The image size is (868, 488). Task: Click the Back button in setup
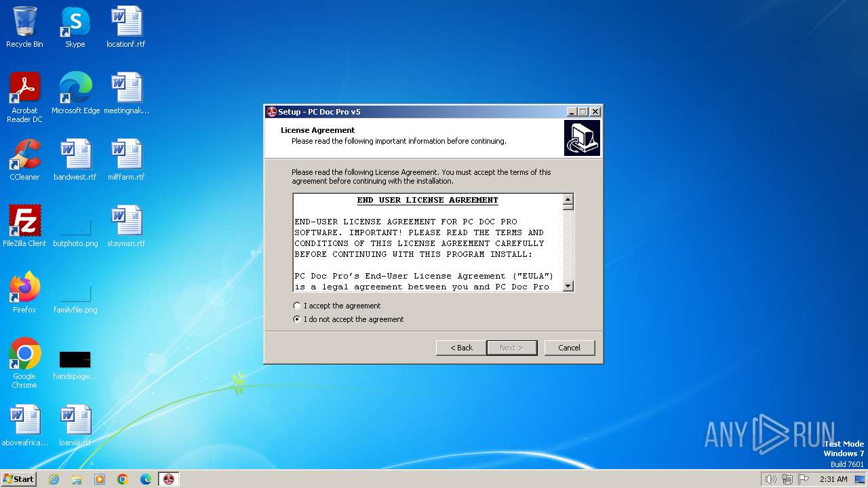(461, 348)
